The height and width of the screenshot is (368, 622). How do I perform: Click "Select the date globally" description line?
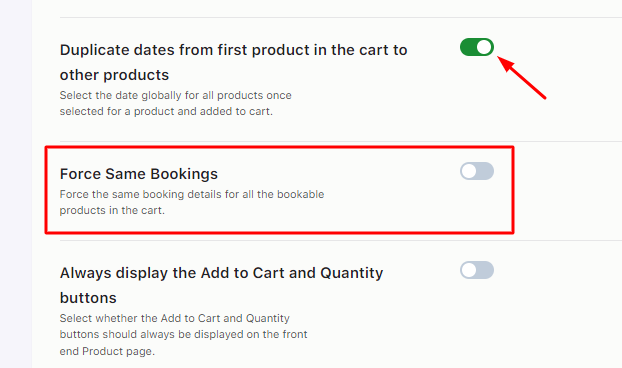(175, 96)
